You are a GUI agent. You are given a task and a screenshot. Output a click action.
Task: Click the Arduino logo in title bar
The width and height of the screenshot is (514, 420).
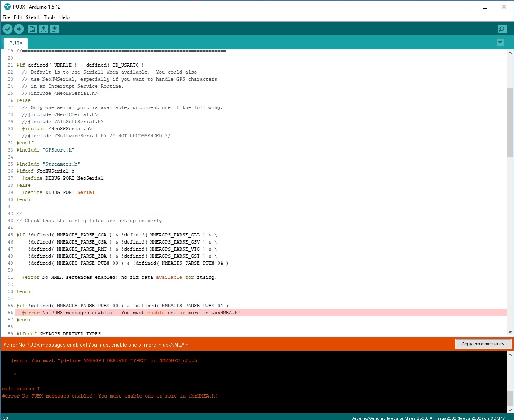point(7,7)
